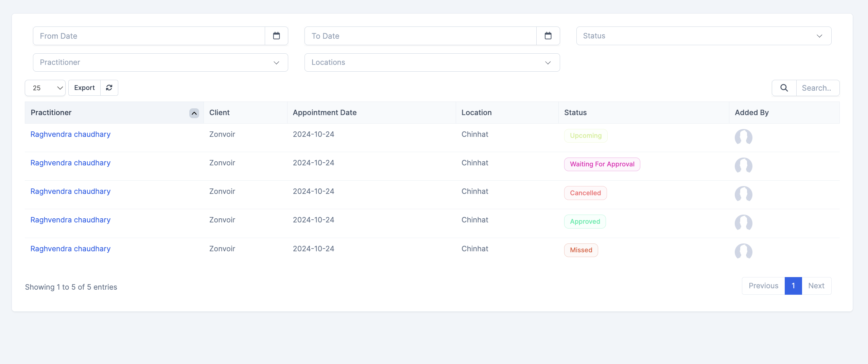Open the Locations filter dropdown
The height and width of the screenshot is (364, 868).
(432, 62)
